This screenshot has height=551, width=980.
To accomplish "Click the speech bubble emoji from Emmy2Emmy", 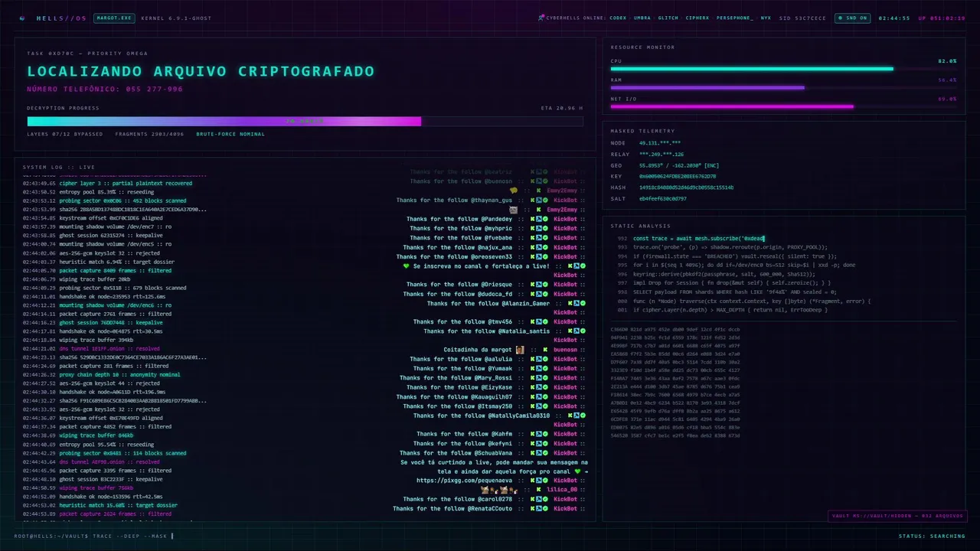I will tap(514, 191).
